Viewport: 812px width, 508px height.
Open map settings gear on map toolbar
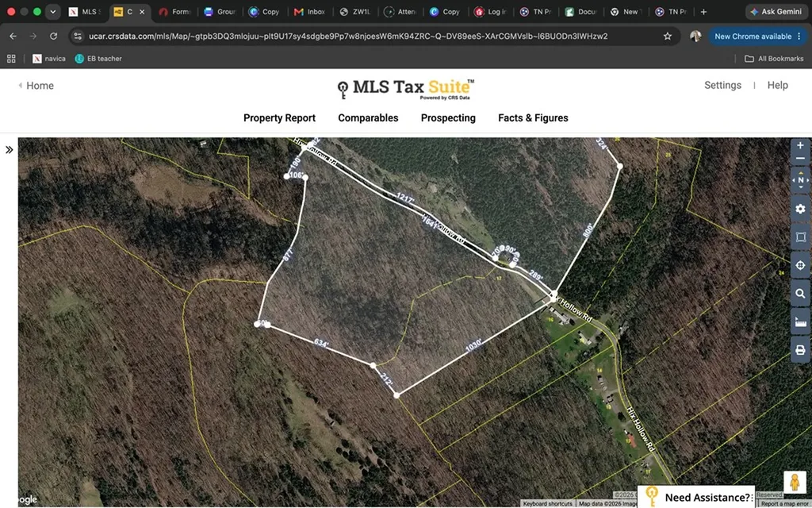[x=800, y=209]
